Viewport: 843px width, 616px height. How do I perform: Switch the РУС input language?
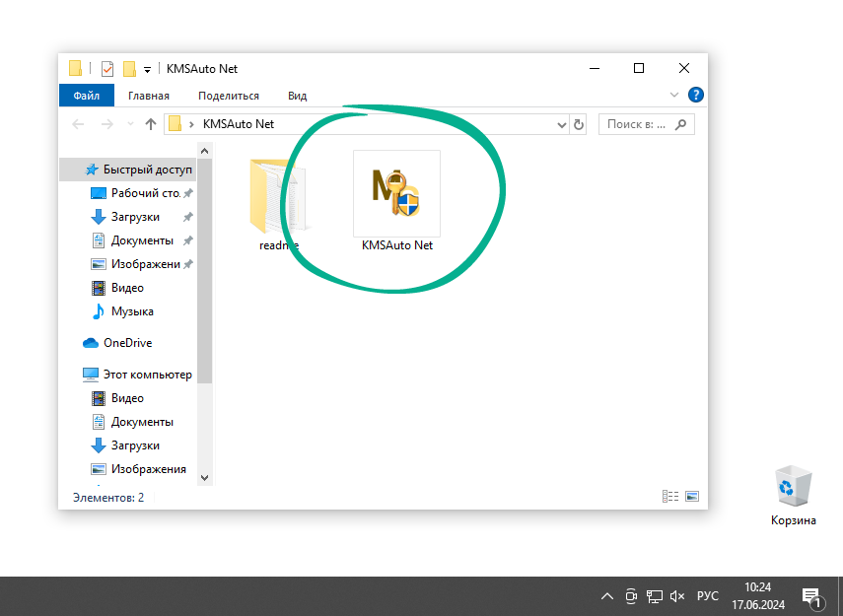pos(708,596)
